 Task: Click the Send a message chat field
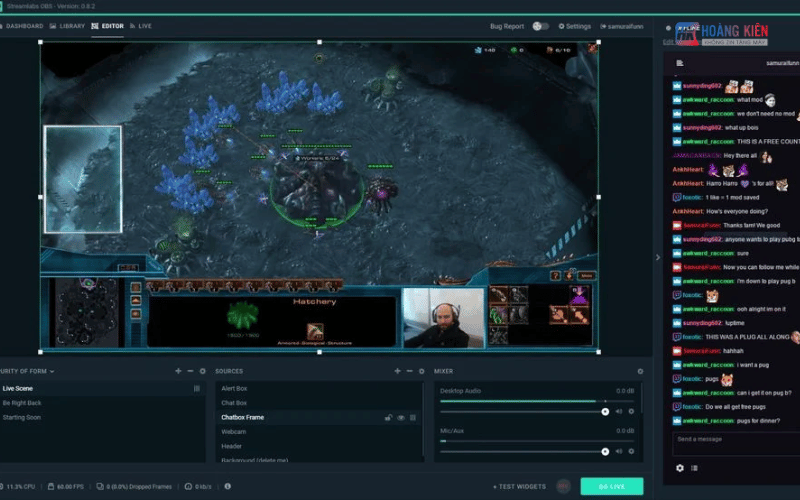click(x=736, y=444)
